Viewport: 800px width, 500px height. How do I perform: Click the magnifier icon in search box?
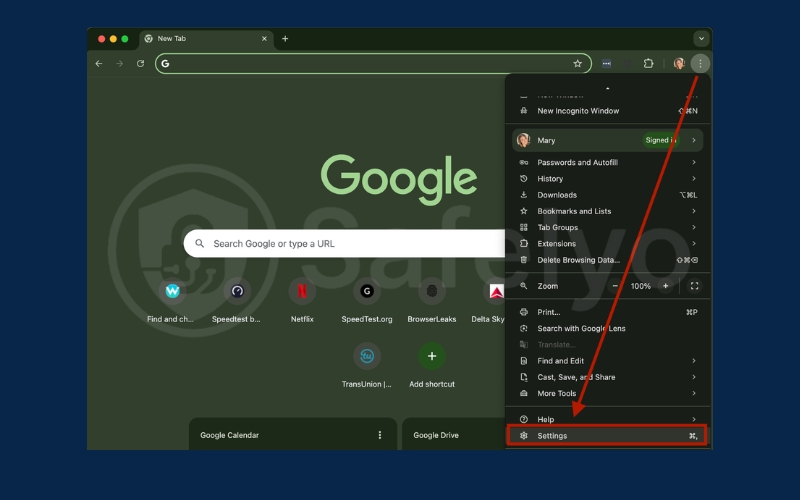(x=199, y=244)
